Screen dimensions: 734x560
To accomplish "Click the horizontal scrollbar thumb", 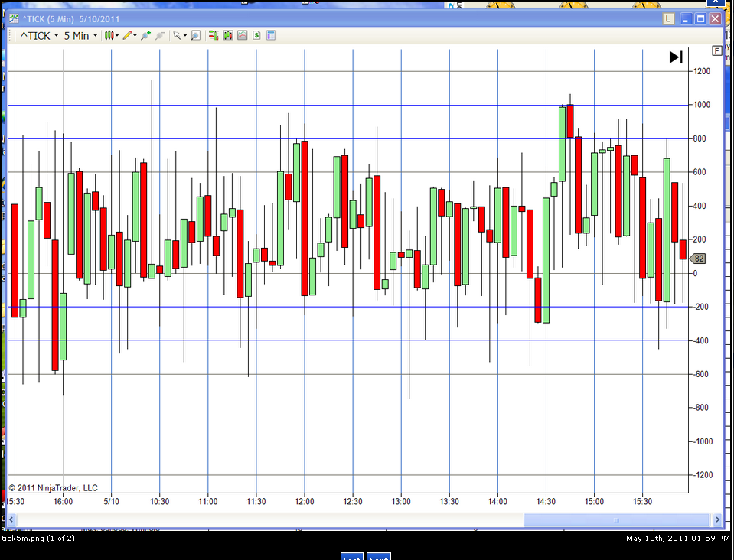I will coord(616,519).
